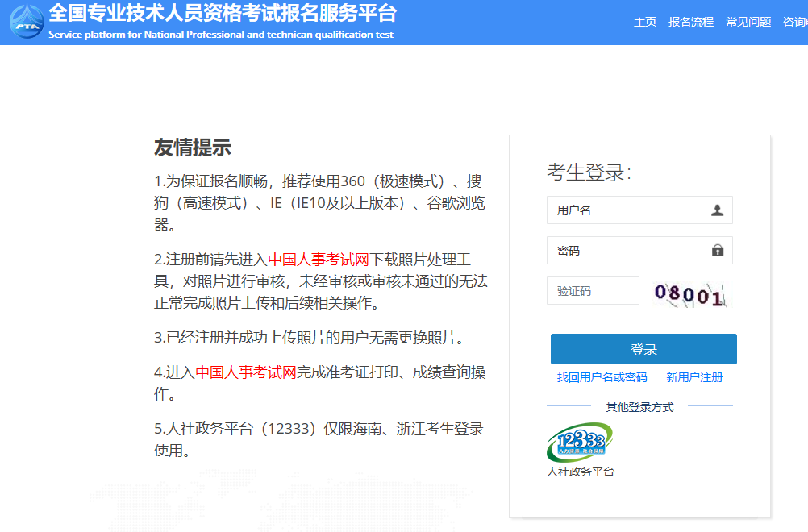Click the lock icon in password field

tap(717, 251)
